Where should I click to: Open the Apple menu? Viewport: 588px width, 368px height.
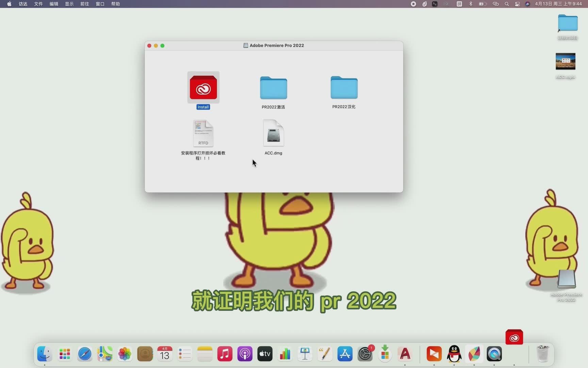coord(9,4)
